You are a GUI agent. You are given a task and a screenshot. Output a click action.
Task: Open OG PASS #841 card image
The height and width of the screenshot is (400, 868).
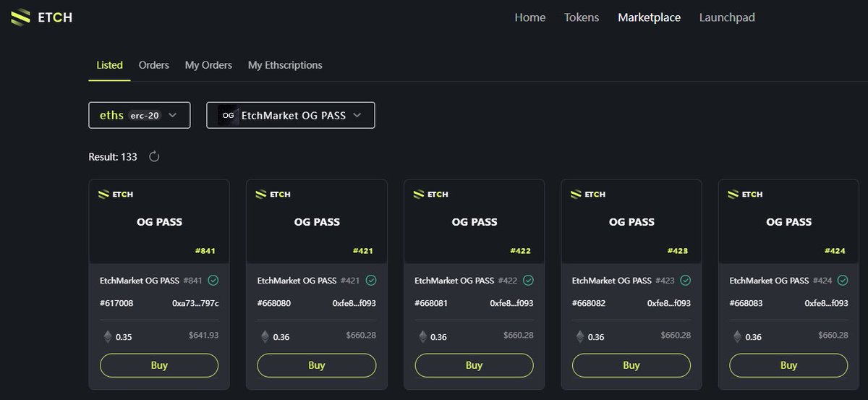coord(159,221)
